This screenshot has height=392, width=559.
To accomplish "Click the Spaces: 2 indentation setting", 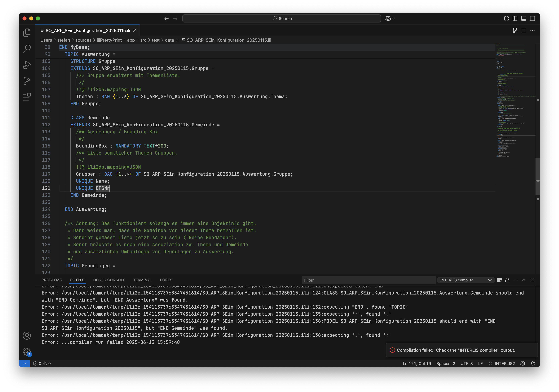I will coord(446,363).
